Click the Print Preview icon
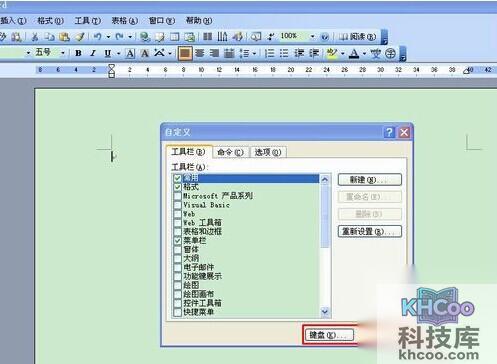 click(16, 37)
